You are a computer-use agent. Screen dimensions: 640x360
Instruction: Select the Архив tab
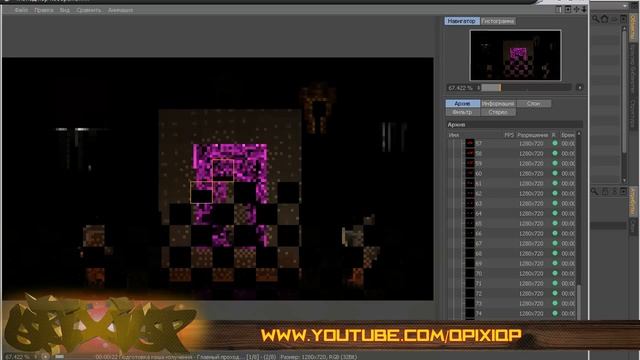(x=462, y=104)
